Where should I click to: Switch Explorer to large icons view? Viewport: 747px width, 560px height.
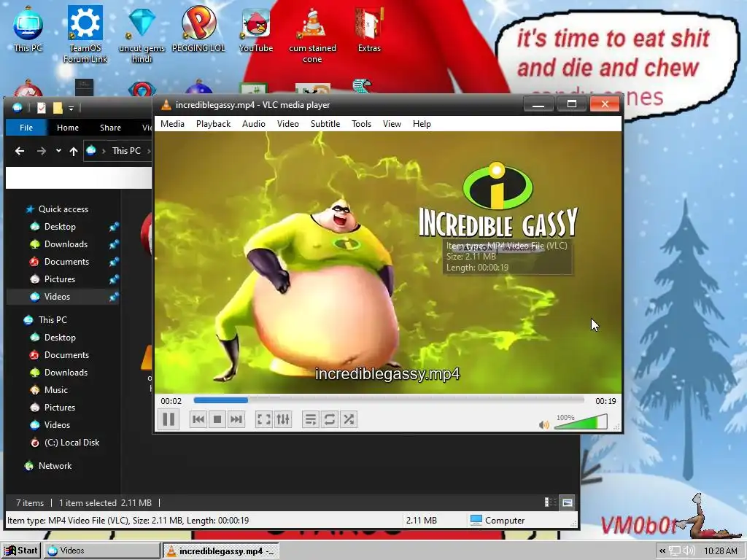click(x=567, y=502)
